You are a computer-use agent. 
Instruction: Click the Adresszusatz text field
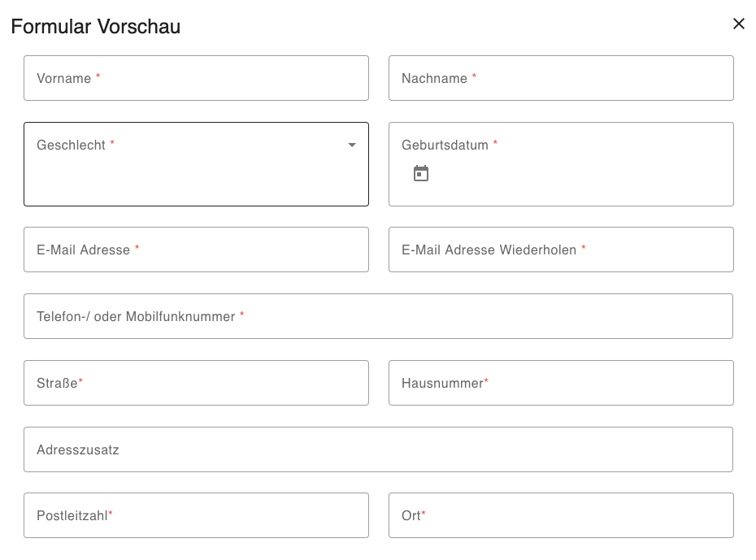tap(379, 449)
